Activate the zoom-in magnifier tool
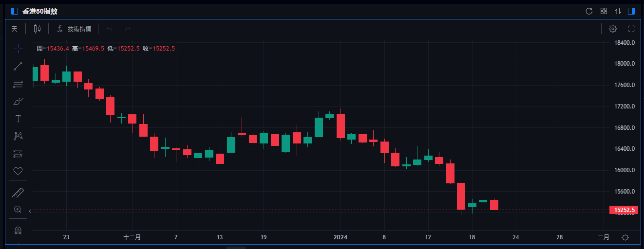Image resolution: width=644 pixels, height=249 pixels. point(18,210)
